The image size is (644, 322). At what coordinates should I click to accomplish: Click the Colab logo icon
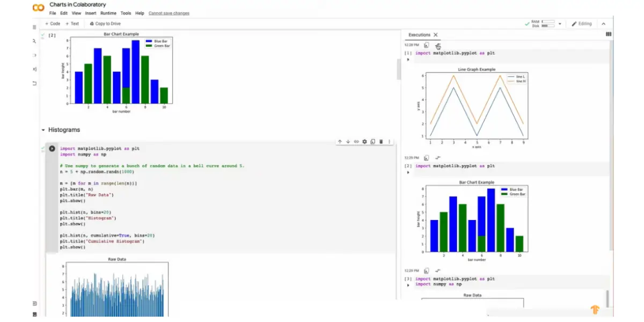39,8
